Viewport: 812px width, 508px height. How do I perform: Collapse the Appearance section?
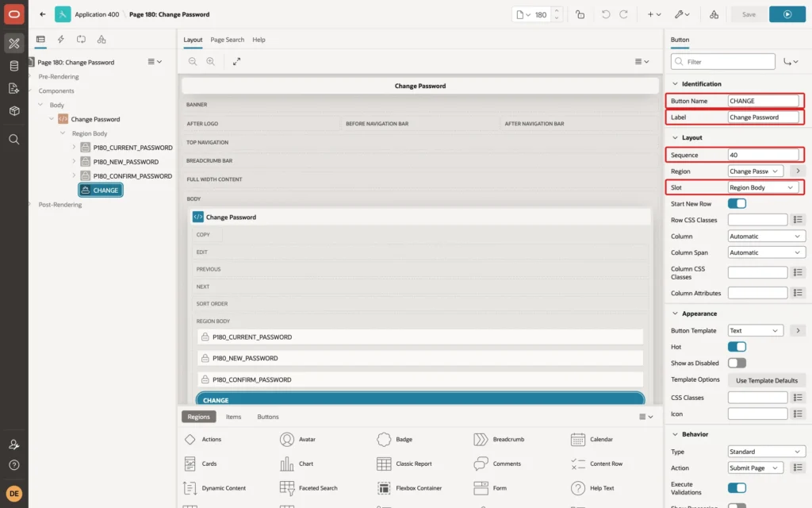pyautogui.click(x=675, y=314)
